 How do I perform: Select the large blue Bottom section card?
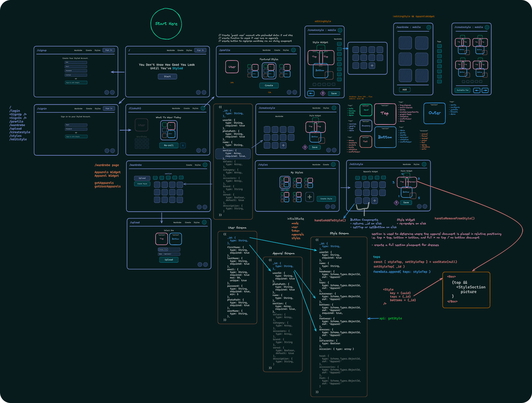point(385,137)
